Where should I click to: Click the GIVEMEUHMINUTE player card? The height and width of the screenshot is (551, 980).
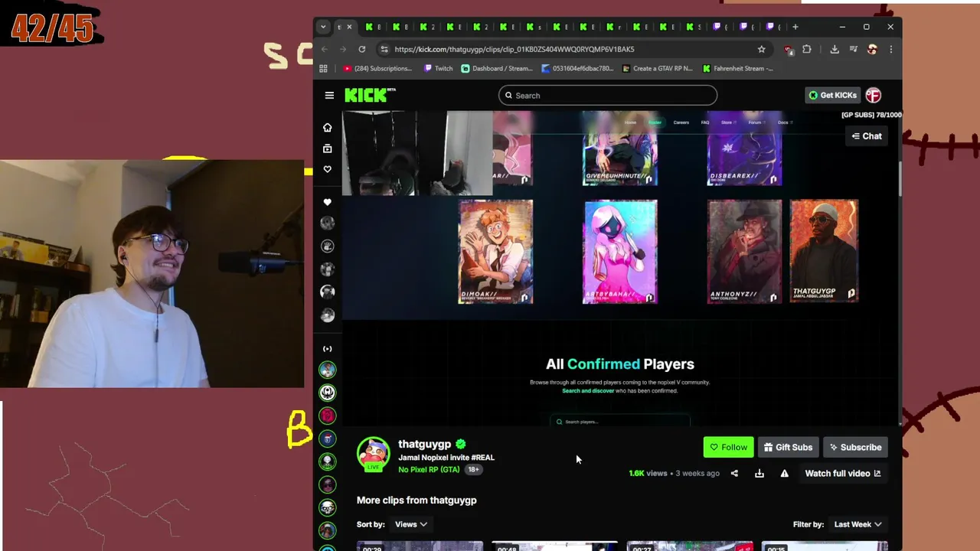[x=620, y=148]
